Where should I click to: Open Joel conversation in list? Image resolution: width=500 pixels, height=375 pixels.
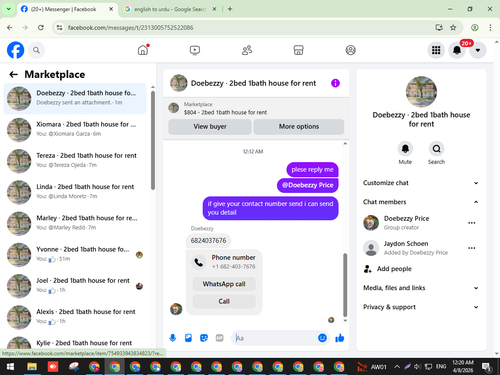tap(75, 285)
